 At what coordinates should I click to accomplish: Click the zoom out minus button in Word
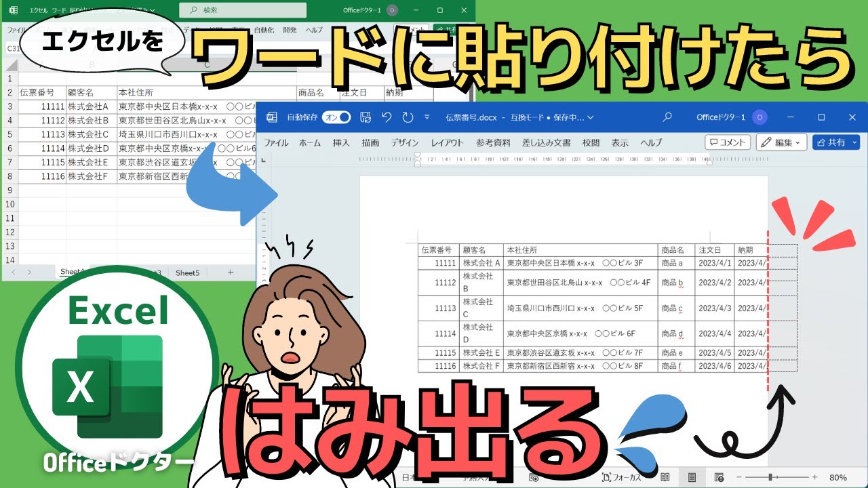[x=739, y=477]
